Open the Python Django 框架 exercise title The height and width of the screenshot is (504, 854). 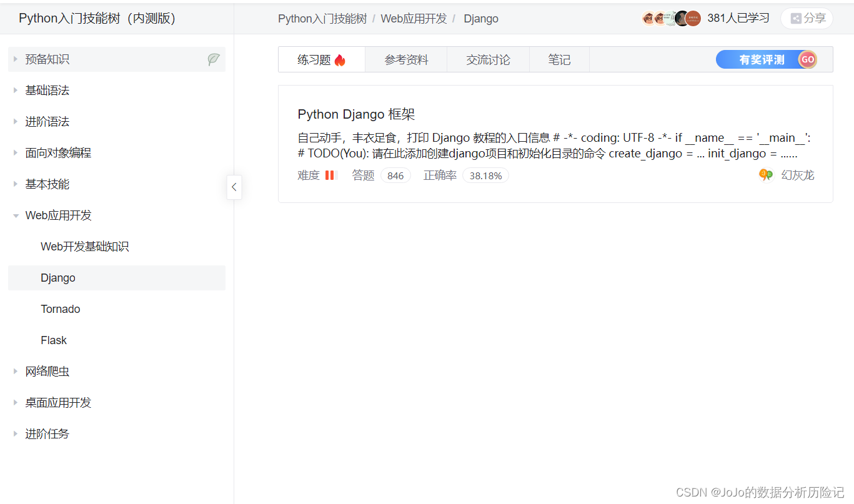tap(356, 114)
